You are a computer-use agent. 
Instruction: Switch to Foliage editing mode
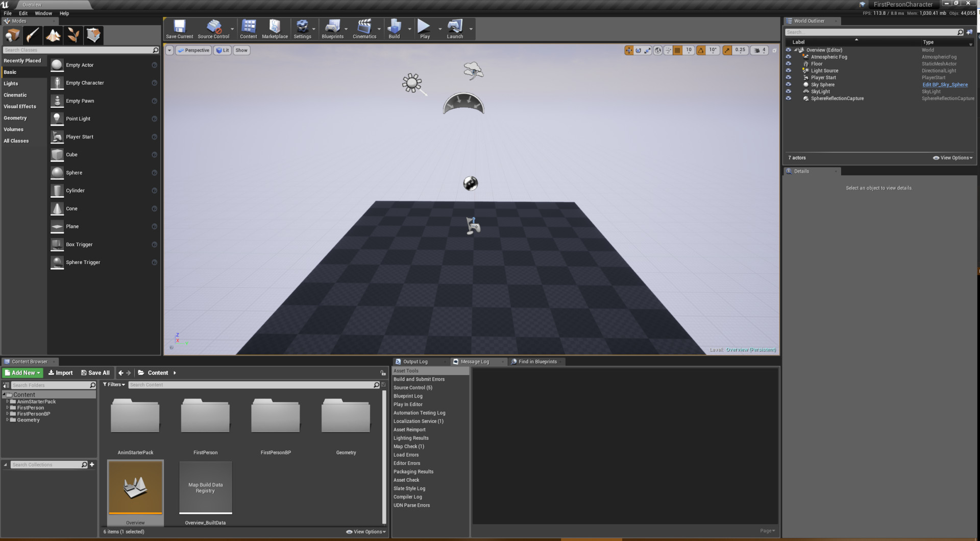(x=73, y=35)
